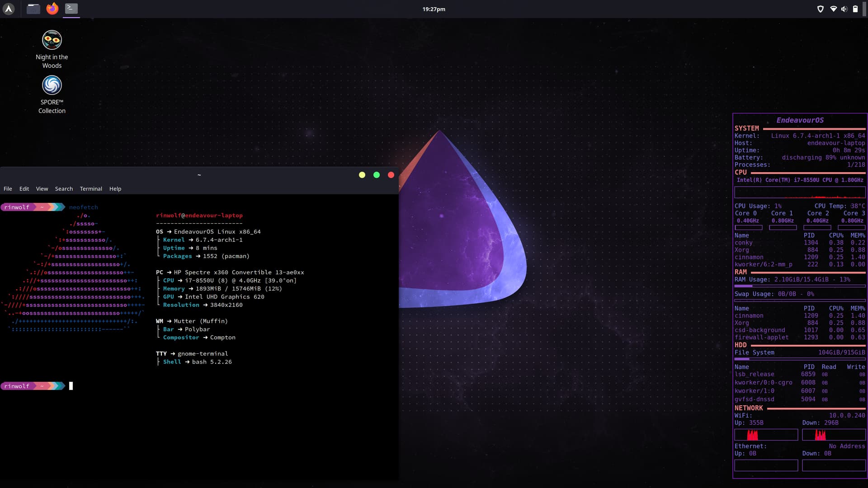Click the conky RAM usage progress bar
Screen dimensions: 868x488
click(x=800, y=286)
